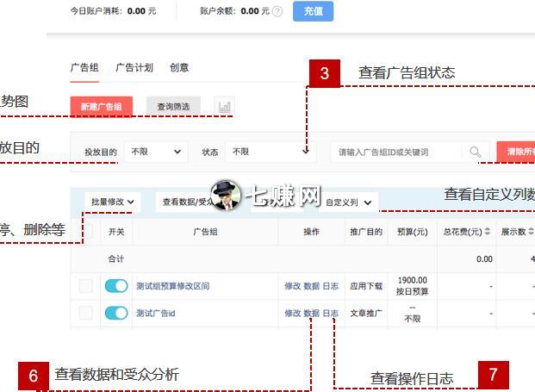535x392 pixels.
Task: Click the 文章推广 purpose cell
Action: click(x=366, y=313)
